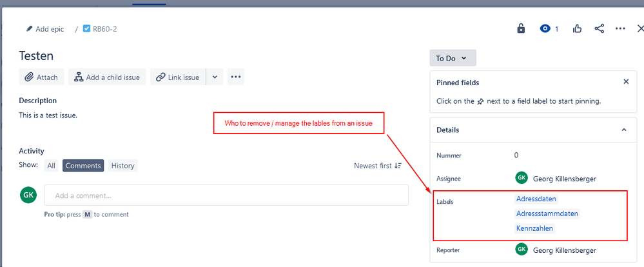
Task: Toggle the watch eye icon
Action: click(545, 28)
